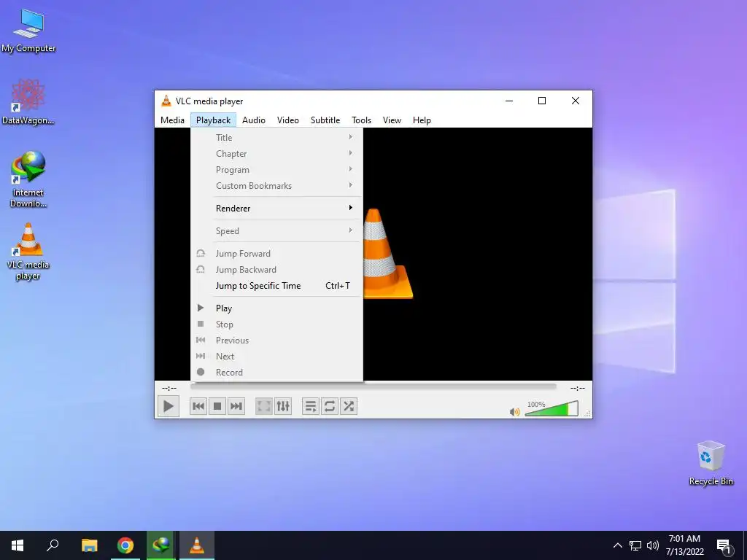Toggle loop mode button
The width and height of the screenshot is (747, 560).
pos(330,406)
